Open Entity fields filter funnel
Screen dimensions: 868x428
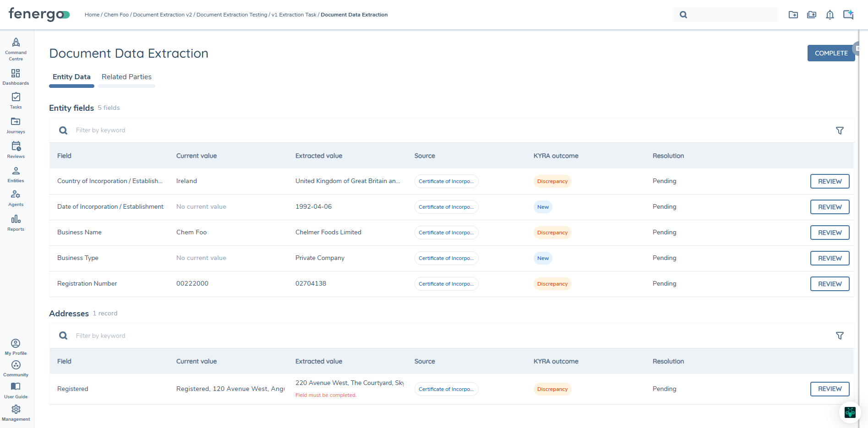tap(840, 130)
